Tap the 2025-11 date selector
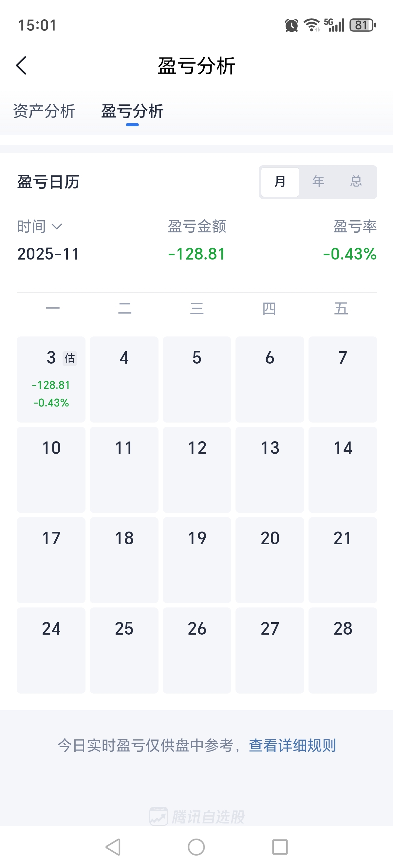 coord(48,254)
